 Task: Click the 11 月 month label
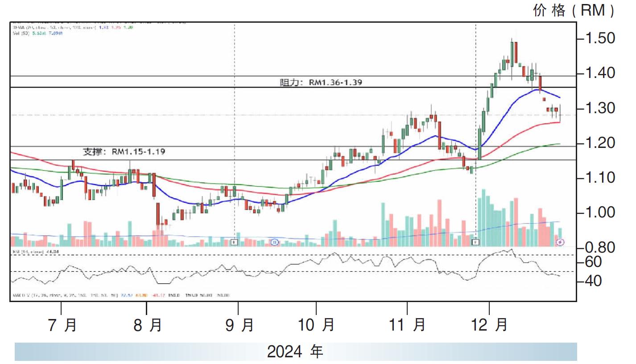point(407,325)
